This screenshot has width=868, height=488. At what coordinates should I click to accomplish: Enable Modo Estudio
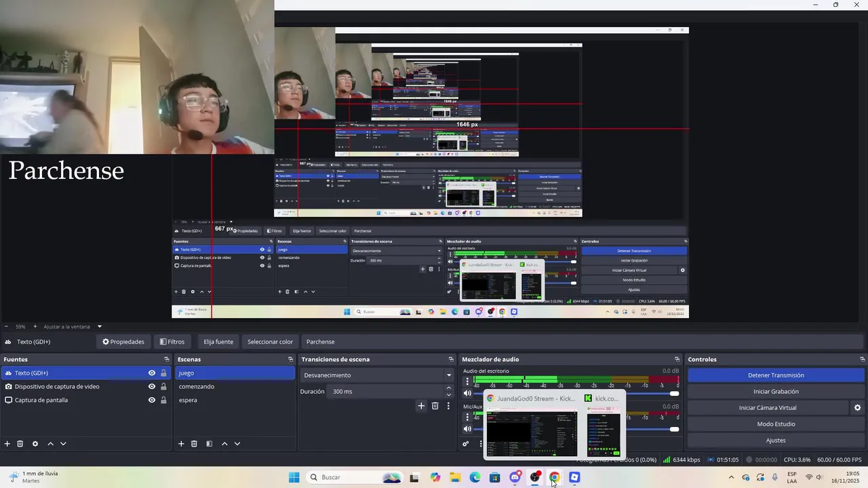(x=776, y=424)
